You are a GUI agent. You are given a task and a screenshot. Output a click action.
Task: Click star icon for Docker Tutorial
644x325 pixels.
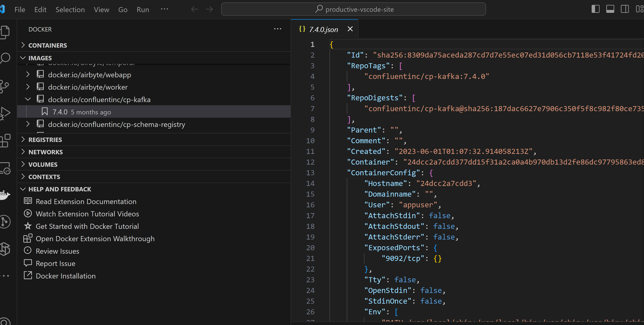[x=28, y=226]
